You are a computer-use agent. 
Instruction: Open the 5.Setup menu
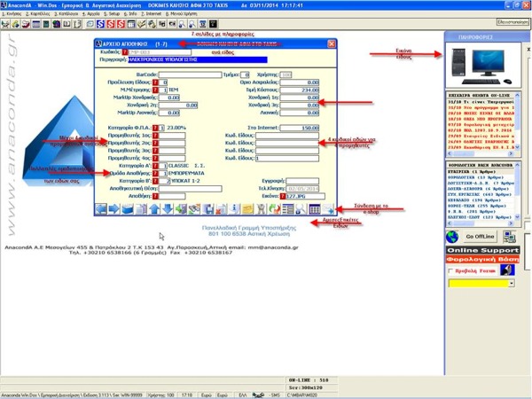click(x=112, y=14)
